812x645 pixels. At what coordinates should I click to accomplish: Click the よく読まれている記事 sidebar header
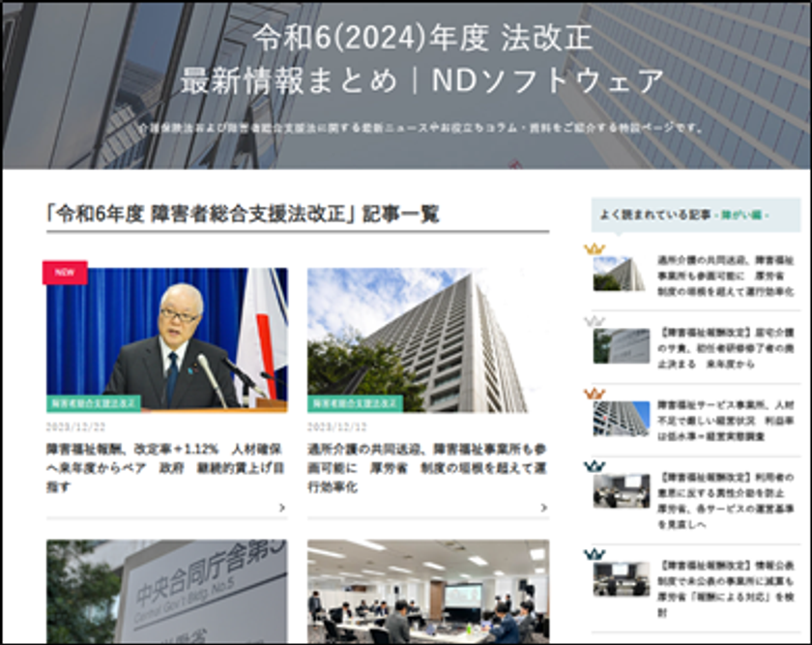pos(695,215)
